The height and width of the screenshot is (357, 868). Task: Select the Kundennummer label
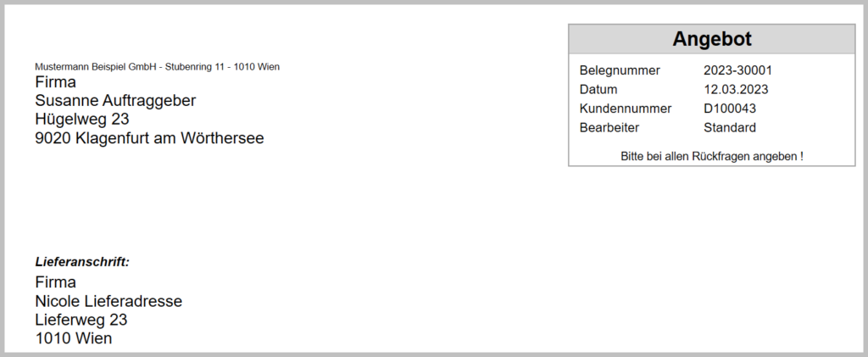pos(626,109)
